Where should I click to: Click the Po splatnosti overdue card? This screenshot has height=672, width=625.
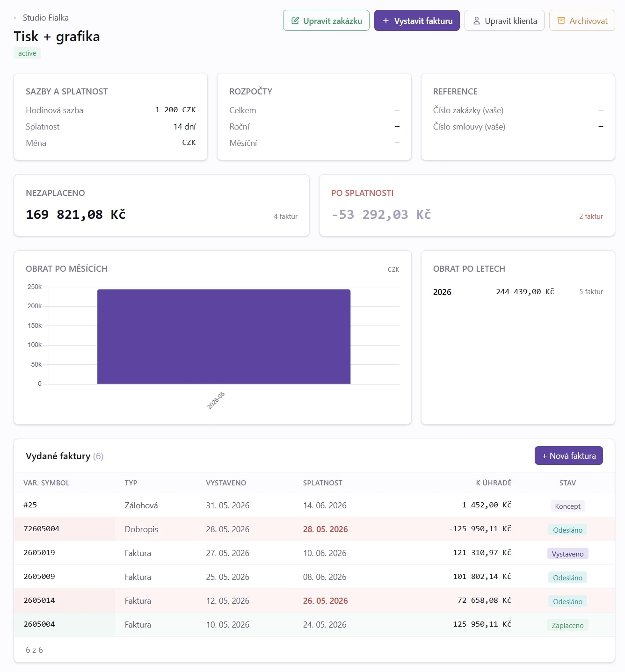point(467,205)
